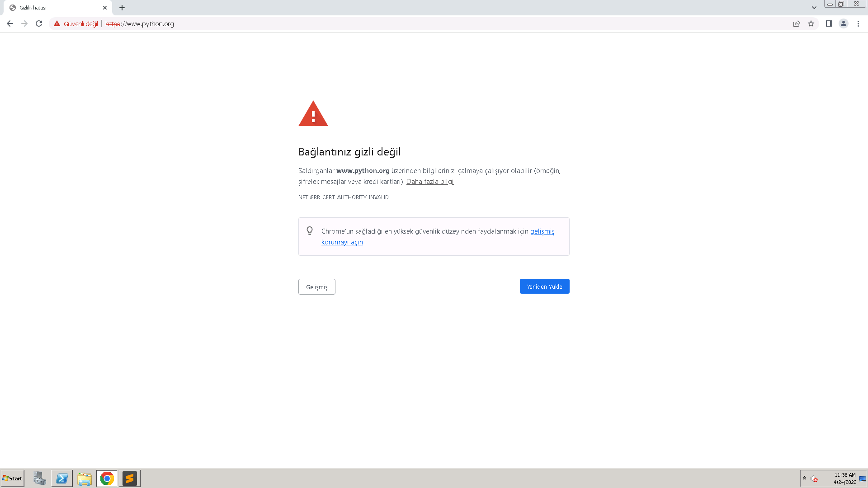This screenshot has width=868, height=488.
Task: Restore down the Chrome window
Action: point(841,4)
